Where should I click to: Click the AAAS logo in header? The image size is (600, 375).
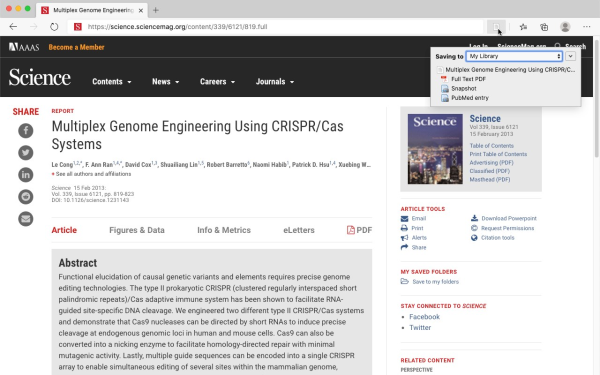pyautogui.click(x=24, y=47)
